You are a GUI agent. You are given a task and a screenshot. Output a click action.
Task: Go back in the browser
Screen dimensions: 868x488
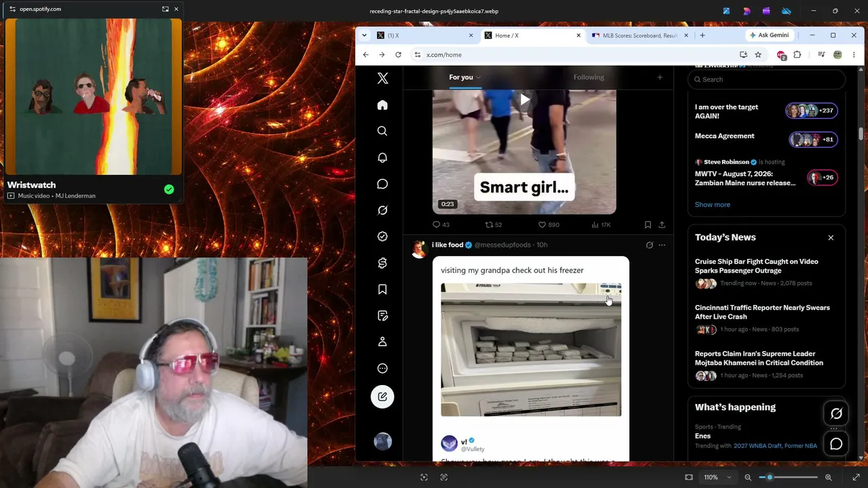point(366,55)
